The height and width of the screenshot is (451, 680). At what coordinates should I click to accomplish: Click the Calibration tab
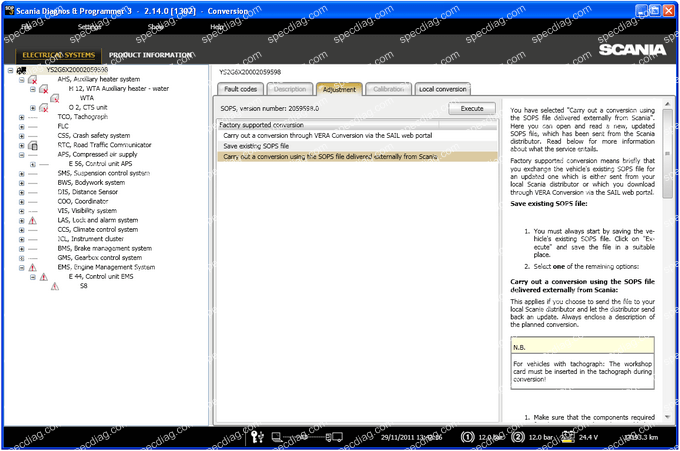point(389,89)
